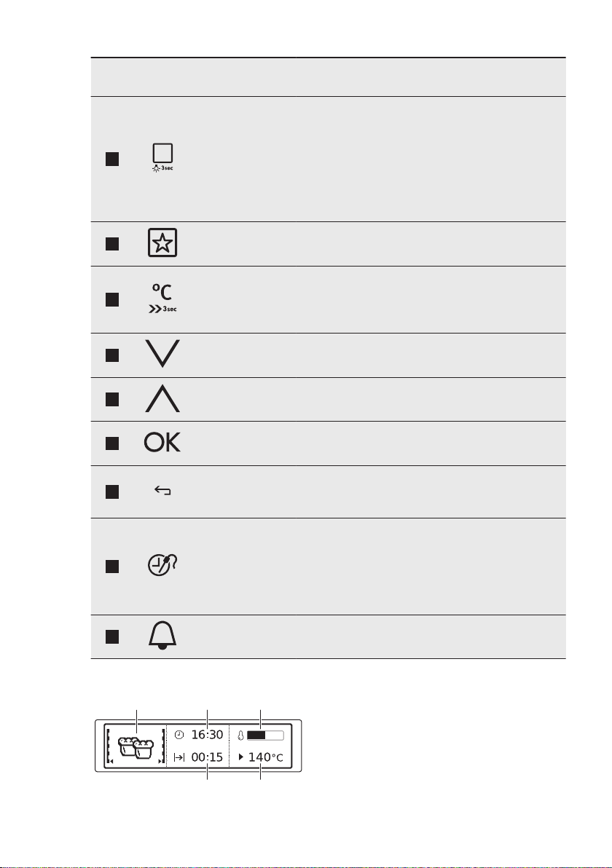
Task: Click the up arrow key icon
Action: coord(162,399)
